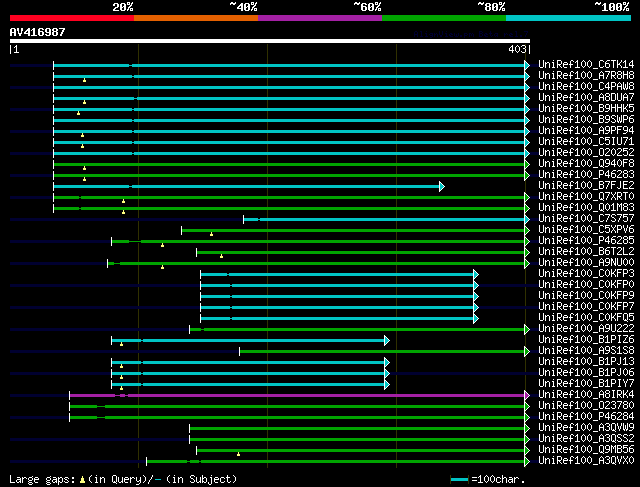Click the ~100% scale label
The height and width of the screenshot is (487, 640).
click(612, 7)
